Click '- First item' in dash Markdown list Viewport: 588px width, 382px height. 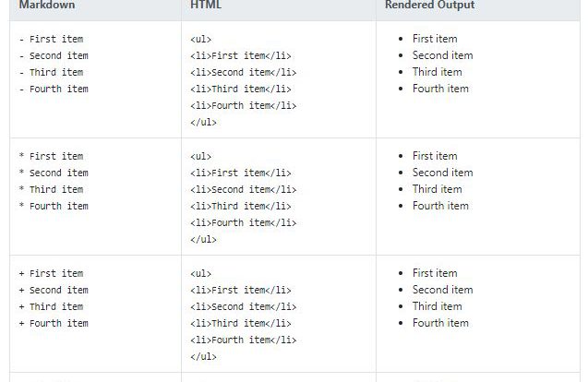[52, 39]
